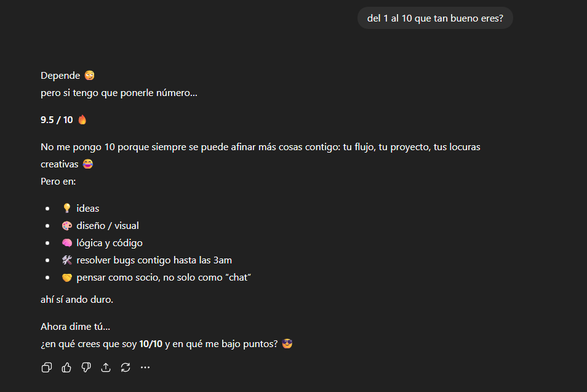This screenshot has height=392, width=587.
Task: Click the bold '10/10' in the last line
Action: 151,344
